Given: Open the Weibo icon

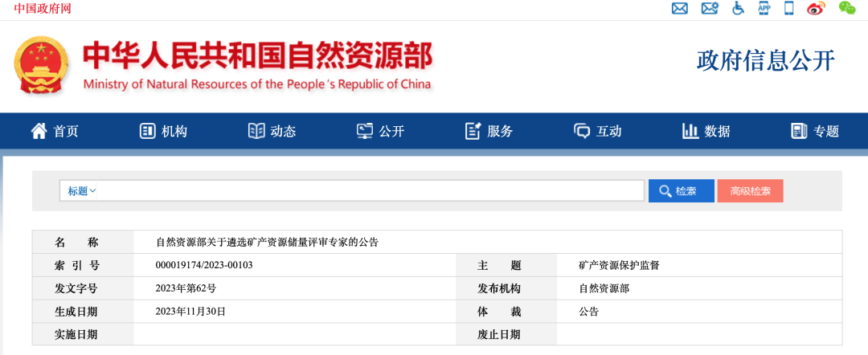Looking at the screenshot, I should click(x=816, y=8).
